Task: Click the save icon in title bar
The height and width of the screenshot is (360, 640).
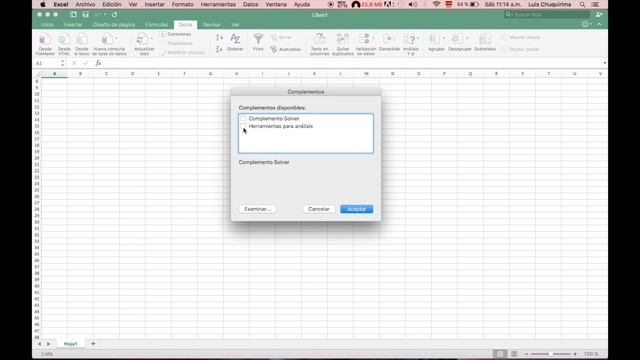Action: 85,15
